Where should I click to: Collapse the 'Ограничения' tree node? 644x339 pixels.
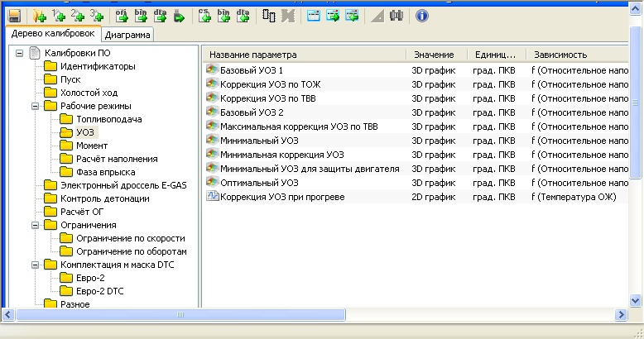36,225
